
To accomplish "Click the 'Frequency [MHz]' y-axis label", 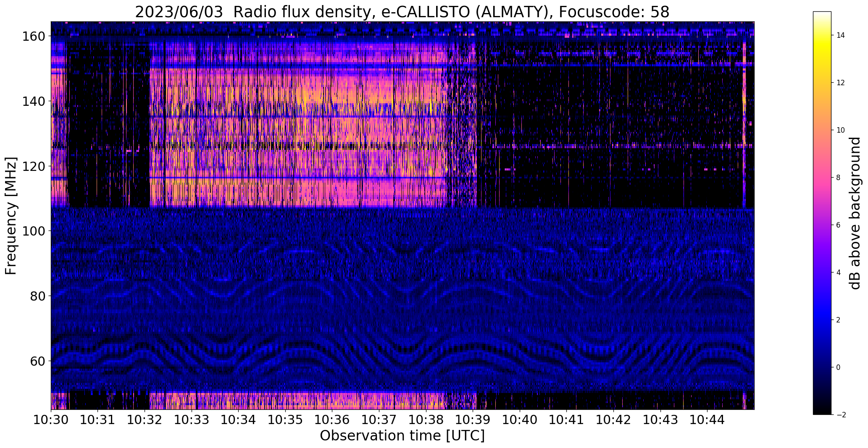I will pos(11,216).
